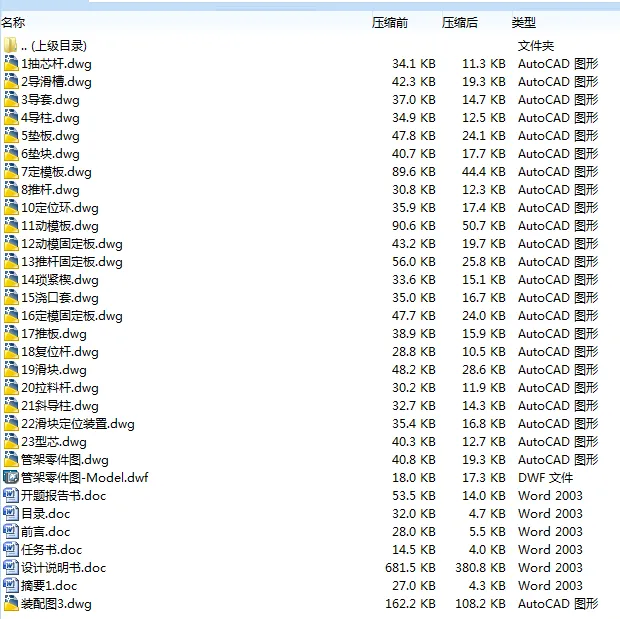Image resolution: width=620 pixels, height=619 pixels.
Task: Click the .. (上级目录) label
Action: point(54,46)
